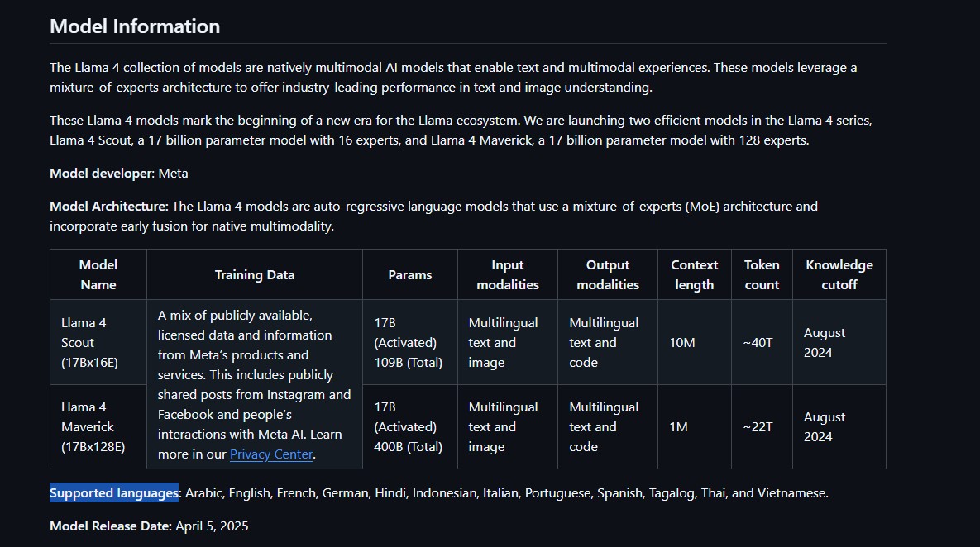This screenshot has height=547, width=980.
Task: Click the Llama 4 Scout model name cell
Action: pos(98,342)
